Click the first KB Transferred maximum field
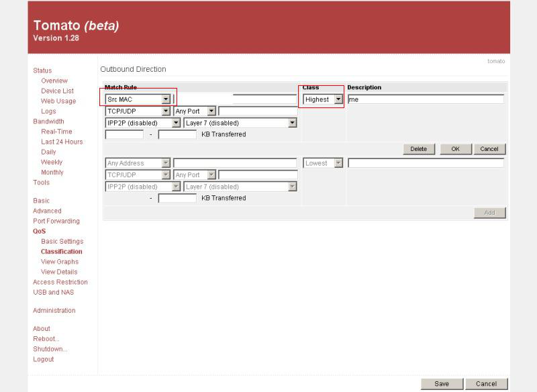This screenshot has width=537, height=392. (x=177, y=134)
